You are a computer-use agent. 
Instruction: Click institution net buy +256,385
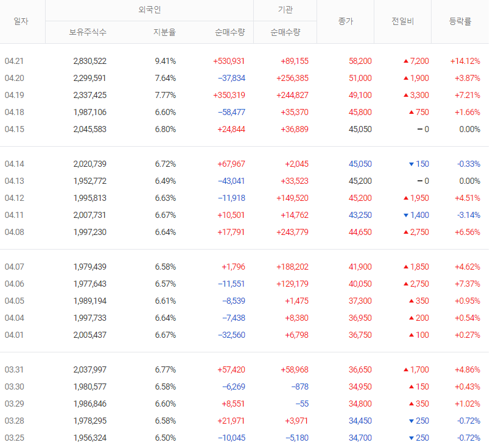pos(292,78)
